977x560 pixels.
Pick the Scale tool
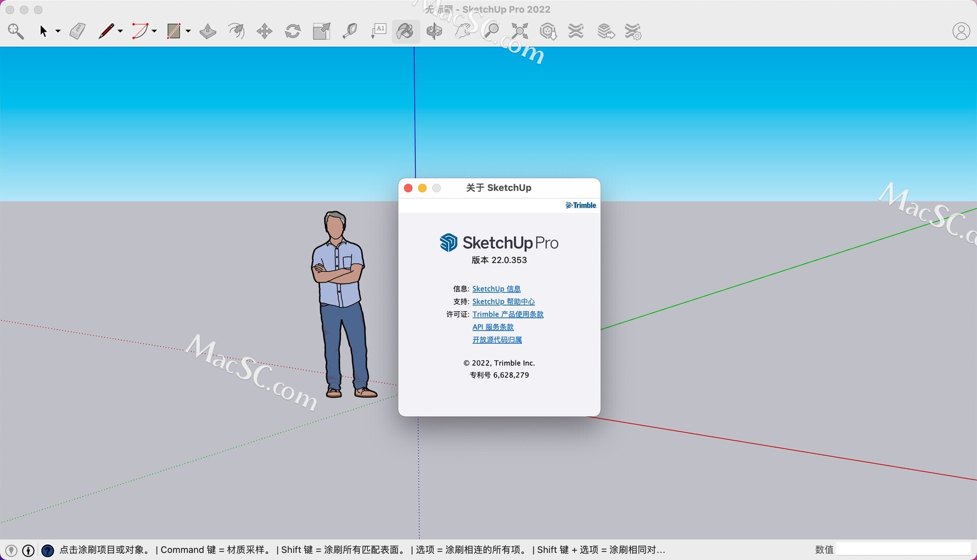coord(321,31)
